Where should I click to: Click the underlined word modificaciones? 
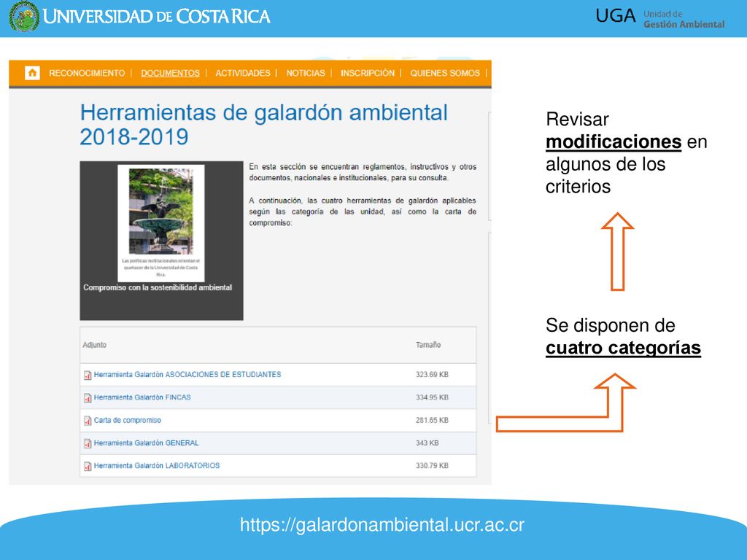tap(614, 142)
